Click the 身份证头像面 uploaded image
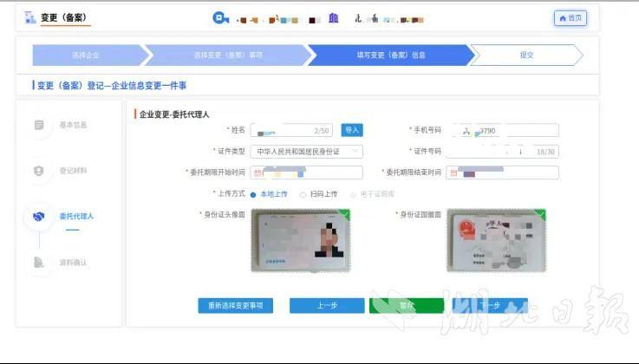Viewport: 639px width, 364px height. coord(299,240)
